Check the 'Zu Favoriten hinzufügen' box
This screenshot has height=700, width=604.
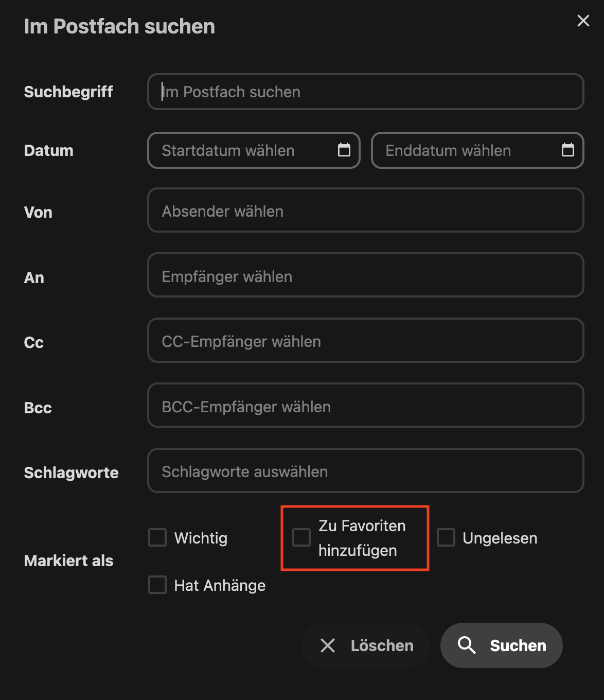tap(301, 537)
